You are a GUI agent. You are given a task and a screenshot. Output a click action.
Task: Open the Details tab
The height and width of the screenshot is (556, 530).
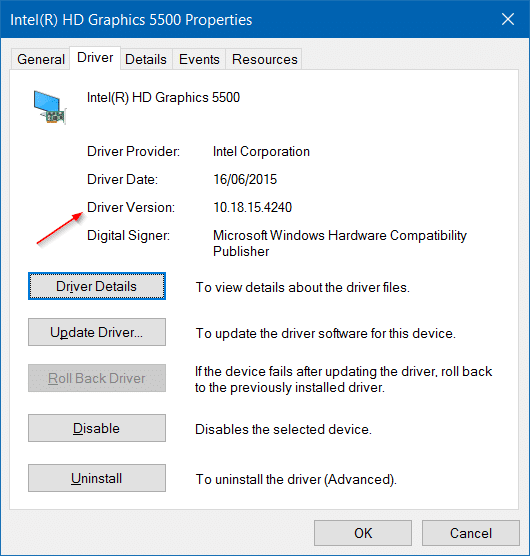click(146, 59)
